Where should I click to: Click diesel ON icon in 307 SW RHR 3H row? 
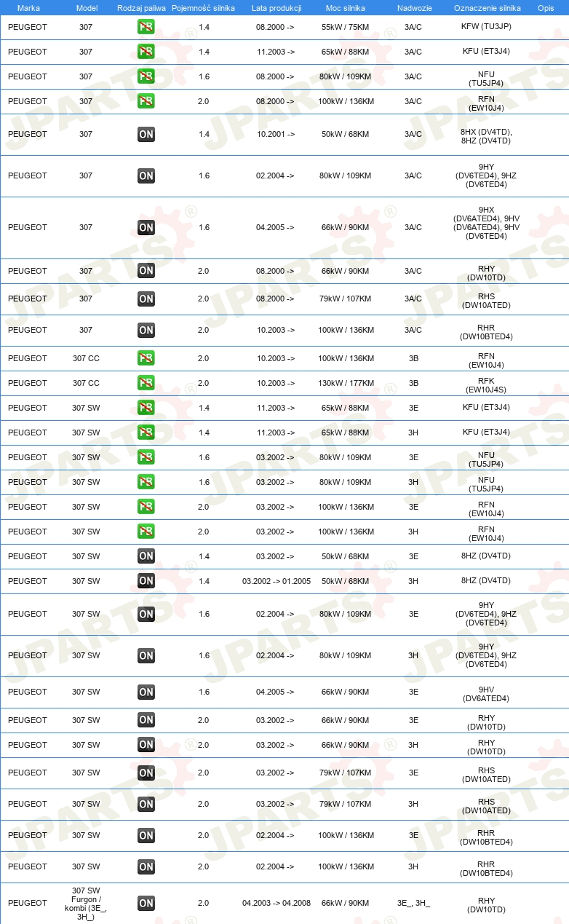[x=146, y=866]
